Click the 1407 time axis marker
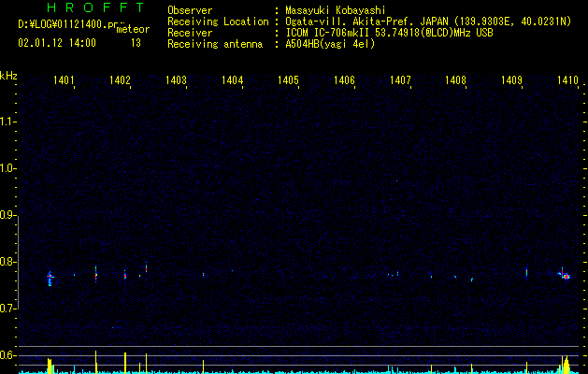The width and height of the screenshot is (588, 374). pyautogui.click(x=400, y=79)
